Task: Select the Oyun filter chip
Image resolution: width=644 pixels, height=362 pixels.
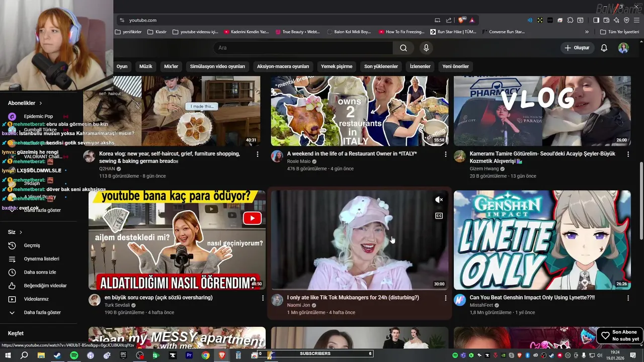Action: (122, 66)
